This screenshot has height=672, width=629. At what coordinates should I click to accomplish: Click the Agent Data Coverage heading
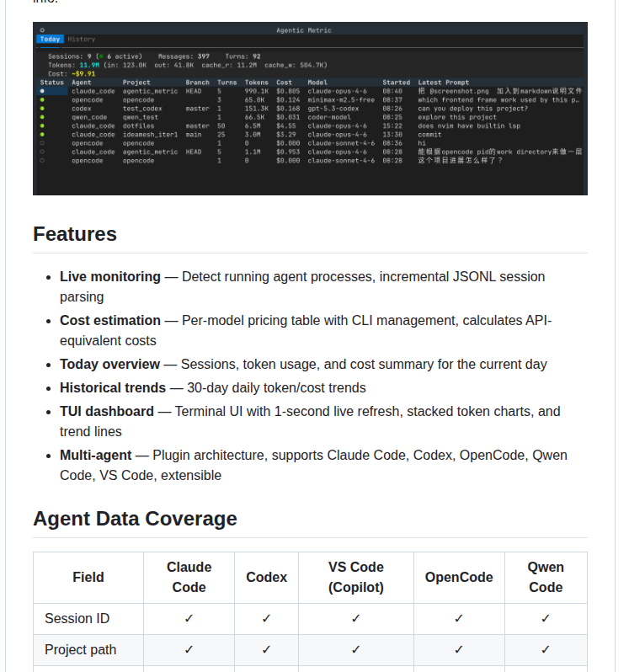pyautogui.click(x=135, y=519)
